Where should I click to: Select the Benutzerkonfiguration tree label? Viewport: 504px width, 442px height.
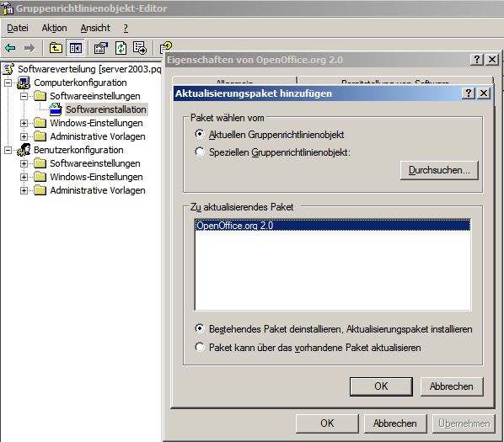click(x=78, y=150)
